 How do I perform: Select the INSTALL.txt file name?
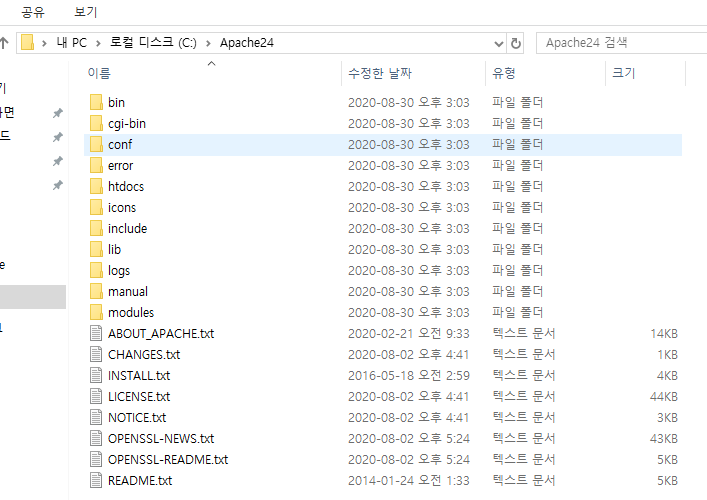coord(139,375)
